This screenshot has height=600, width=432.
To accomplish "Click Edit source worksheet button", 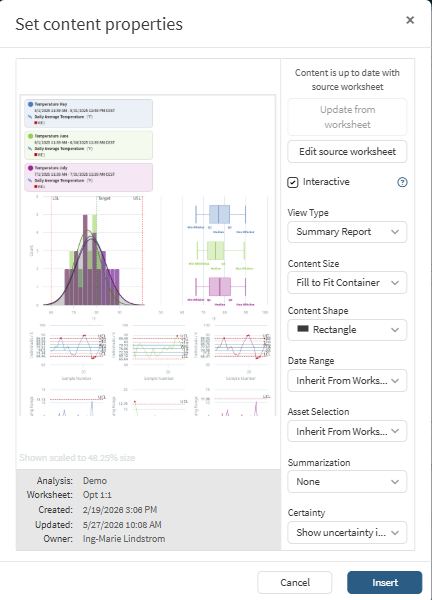I will click(347, 152).
